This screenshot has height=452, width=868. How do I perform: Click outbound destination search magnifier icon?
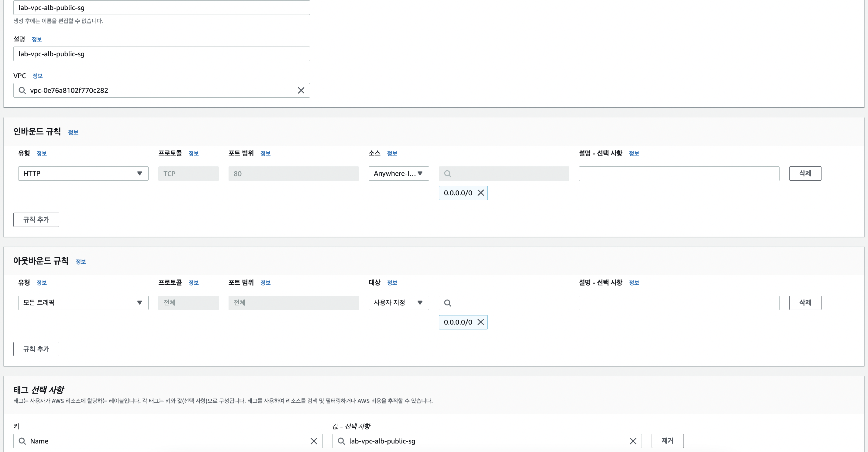447,303
